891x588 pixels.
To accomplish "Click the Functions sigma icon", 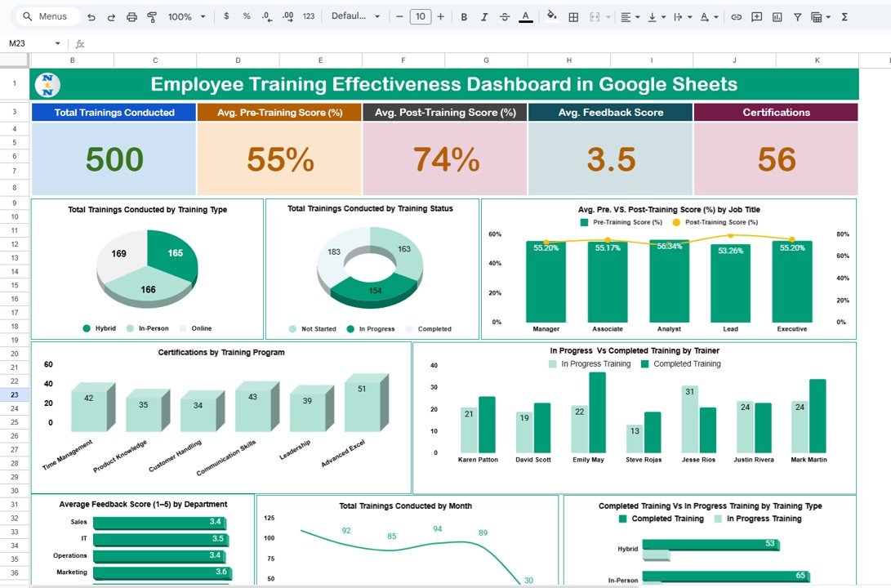I will 844,16.
